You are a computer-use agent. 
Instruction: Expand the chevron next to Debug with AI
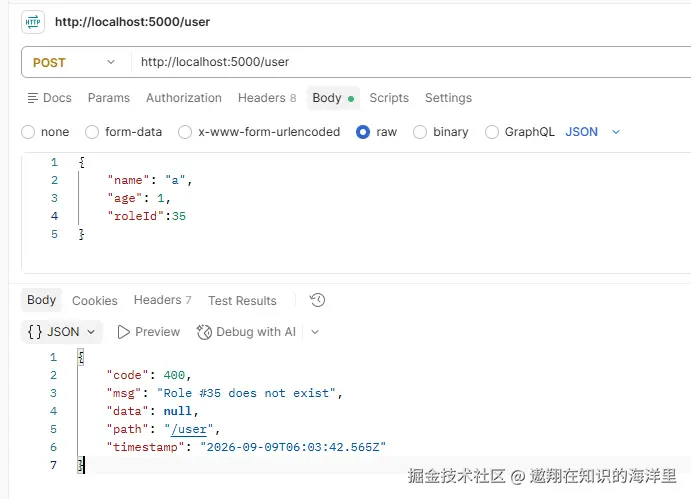pos(315,332)
